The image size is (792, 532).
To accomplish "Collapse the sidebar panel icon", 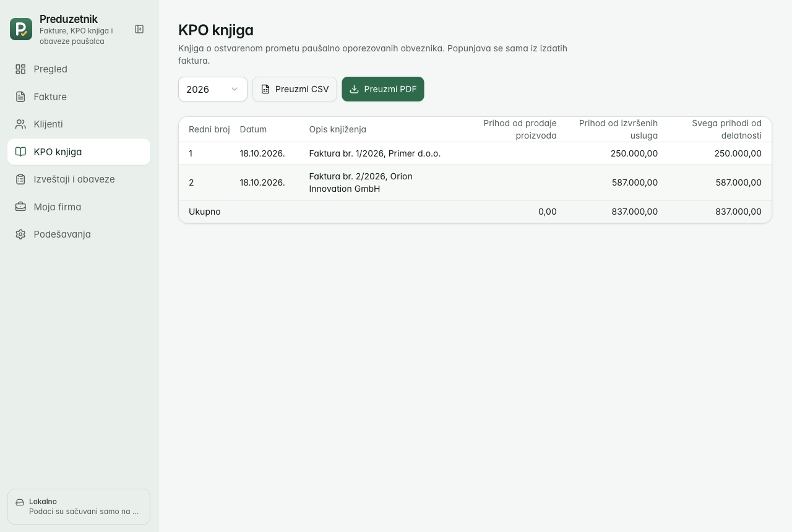I will [139, 29].
